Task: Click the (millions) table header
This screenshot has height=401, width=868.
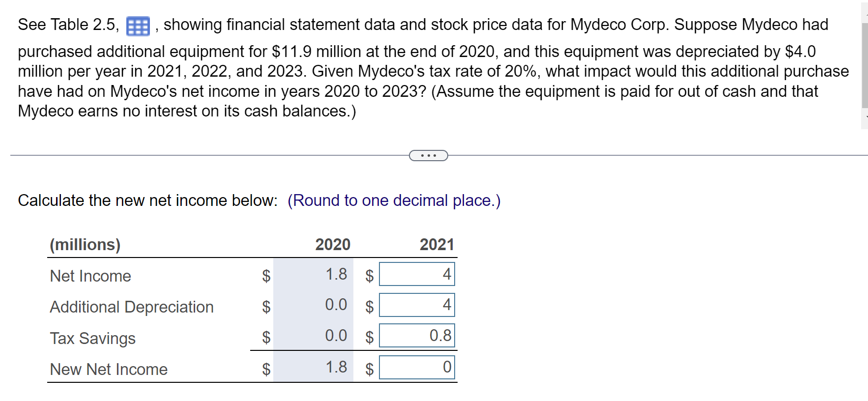Action: (85, 244)
